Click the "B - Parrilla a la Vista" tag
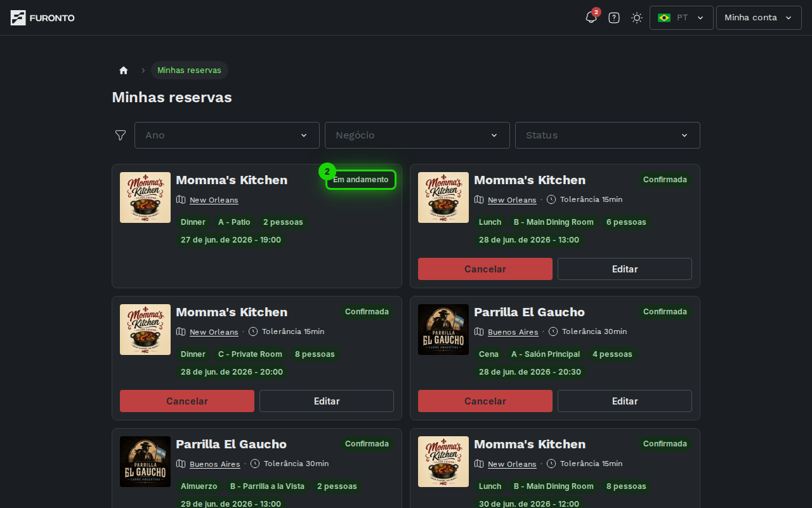Viewport: 812px width, 508px height. 267,486
